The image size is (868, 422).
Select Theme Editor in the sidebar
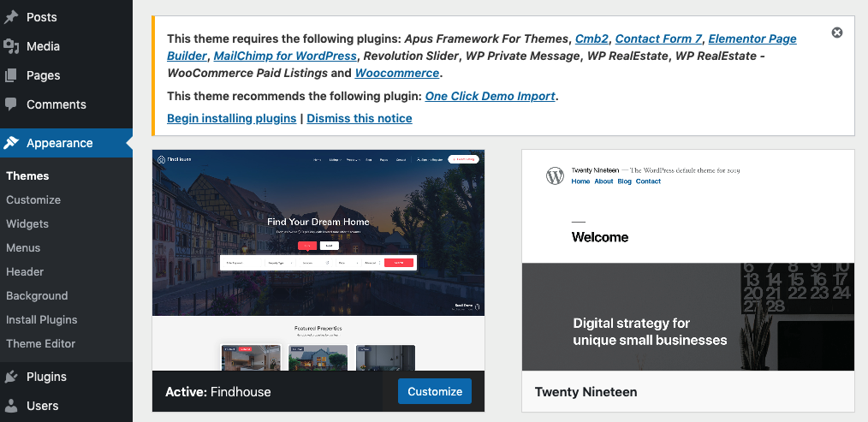tap(41, 343)
